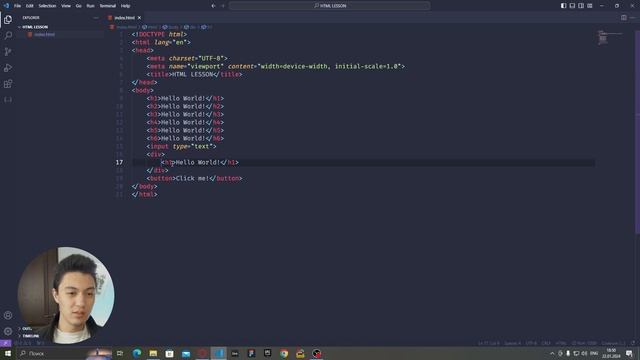Image resolution: width=640 pixels, height=360 pixels.
Task: Open the Mail app from taskbar
Action: pyautogui.click(x=186, y=353)
